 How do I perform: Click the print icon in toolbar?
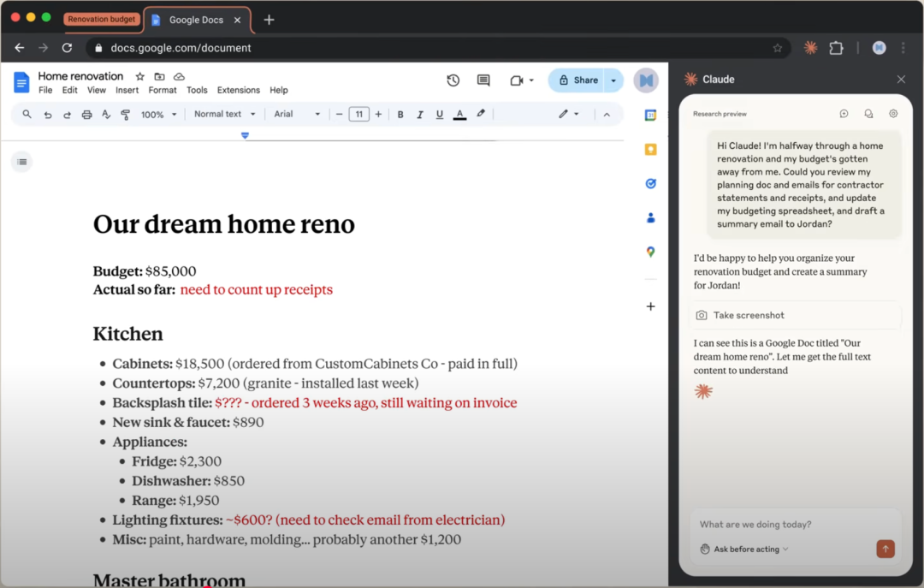[x=86, y=115]
